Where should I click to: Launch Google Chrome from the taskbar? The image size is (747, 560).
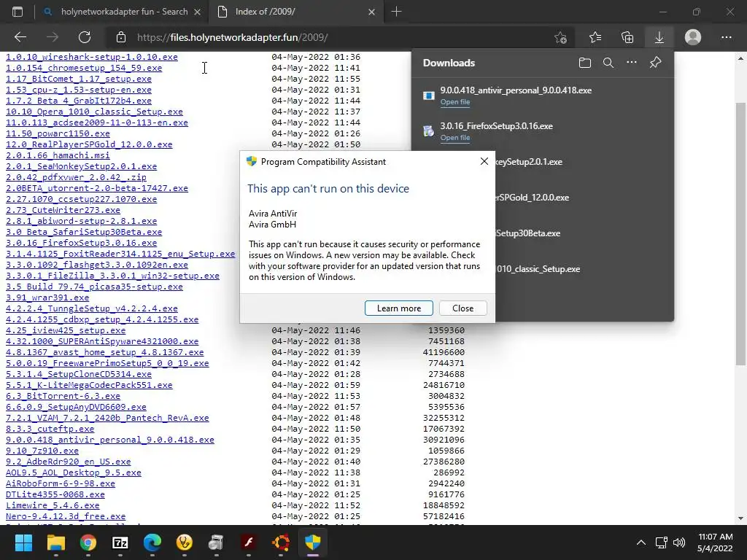88,542
